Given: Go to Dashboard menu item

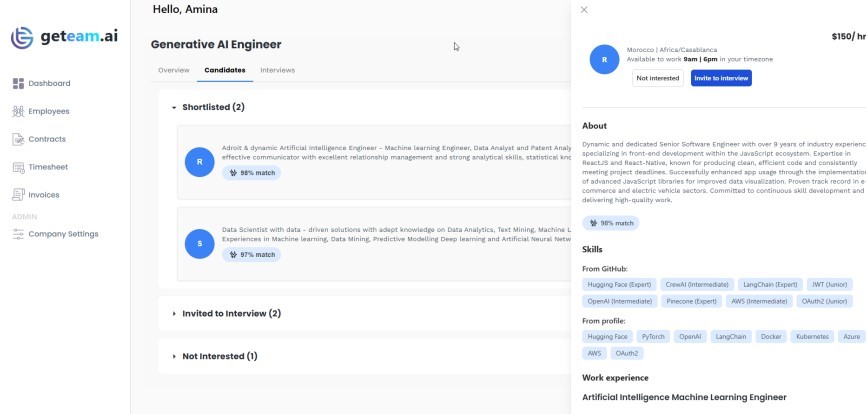Looking at the screenshot, I should [49, 83].
